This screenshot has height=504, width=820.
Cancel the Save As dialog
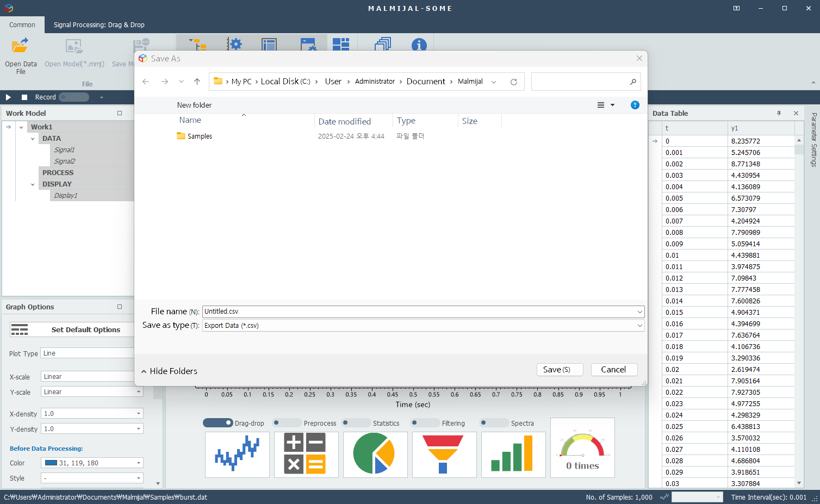pyautogui.click(x=613, y=370)
